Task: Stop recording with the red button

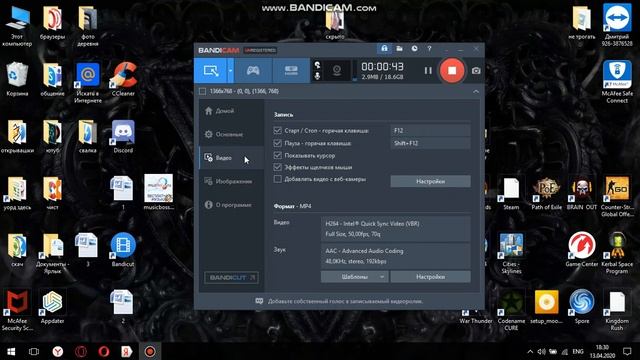Action: [452, 71]
